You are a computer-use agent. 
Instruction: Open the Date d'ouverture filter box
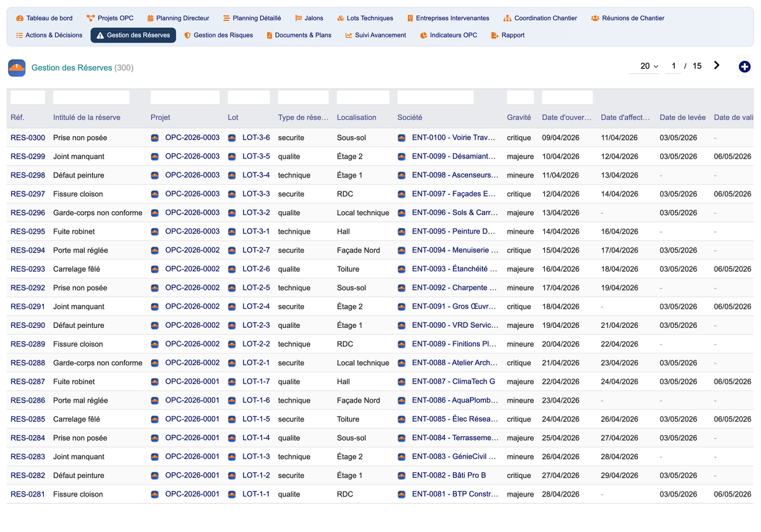pos(568,98)
